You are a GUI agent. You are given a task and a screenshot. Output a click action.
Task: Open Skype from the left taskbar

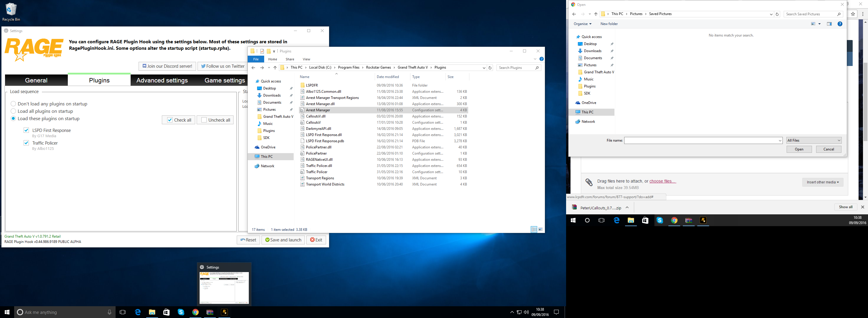(x=181, y=312)
